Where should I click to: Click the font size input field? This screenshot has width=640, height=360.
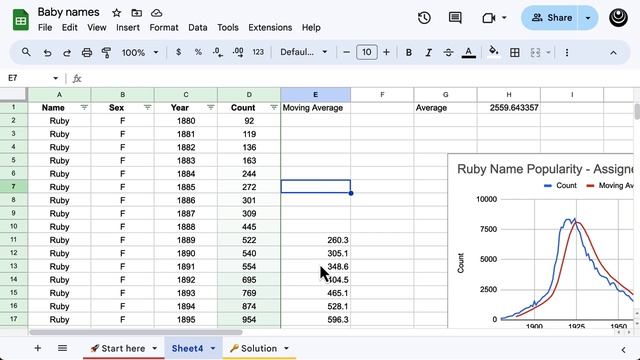(x=367, y=52)
